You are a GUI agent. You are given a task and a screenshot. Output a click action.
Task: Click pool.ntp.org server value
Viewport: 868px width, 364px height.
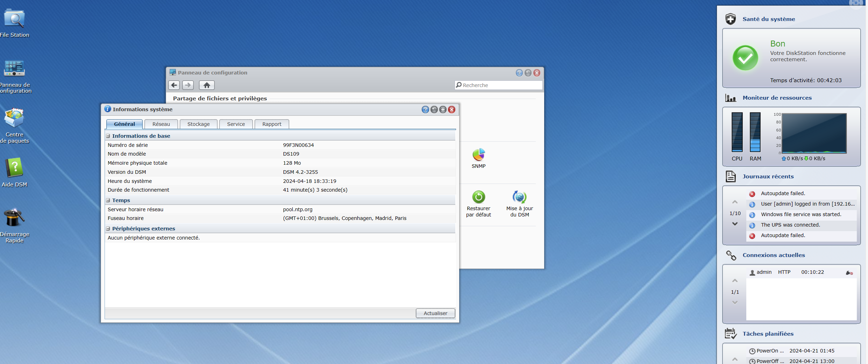coord(298,209)
